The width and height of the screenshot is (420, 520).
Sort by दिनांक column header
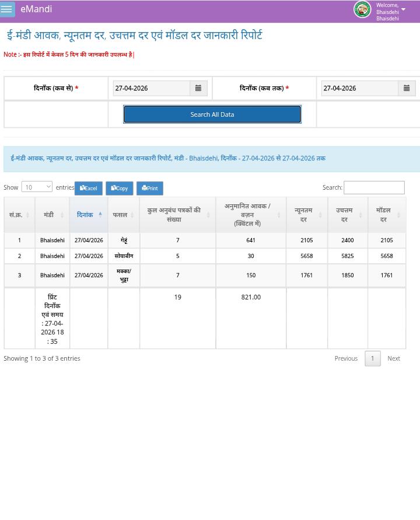click(x=88, y=215)
